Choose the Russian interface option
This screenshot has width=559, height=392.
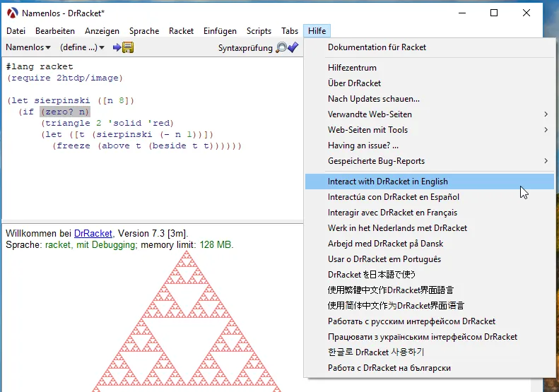click(430, 321)
